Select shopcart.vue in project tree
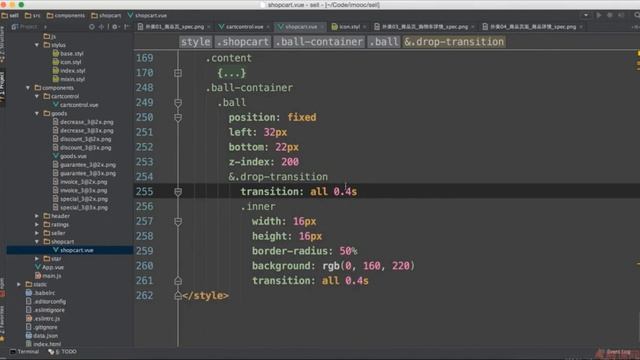Screen dimensions: 640x360 pyautogui.click(x=73, y=250)
